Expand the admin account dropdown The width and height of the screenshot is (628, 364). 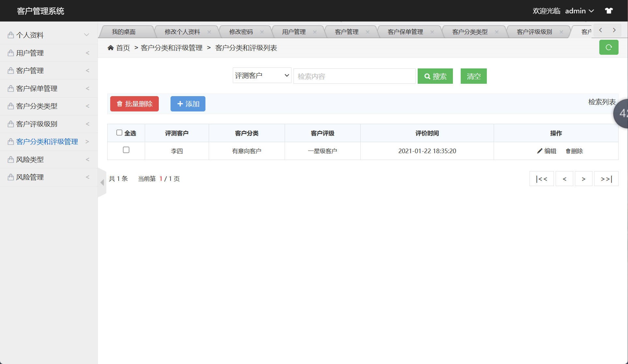click(592, 11)
